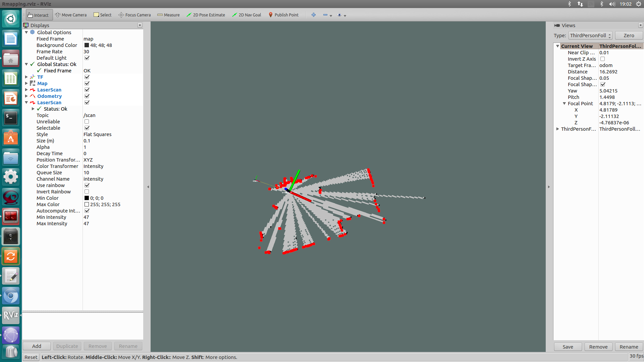Expand the TF display tree
644x362 pixels.
[26, 77]
